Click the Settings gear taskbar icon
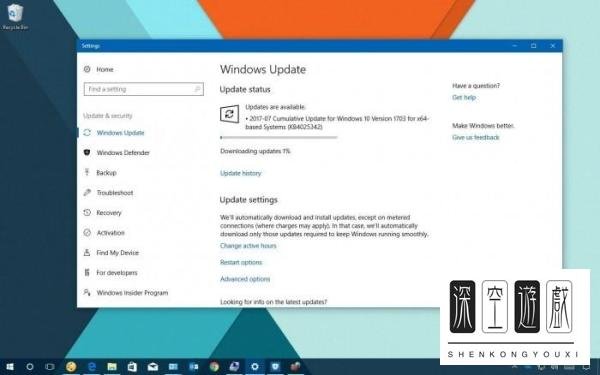 tap(255, 367)
